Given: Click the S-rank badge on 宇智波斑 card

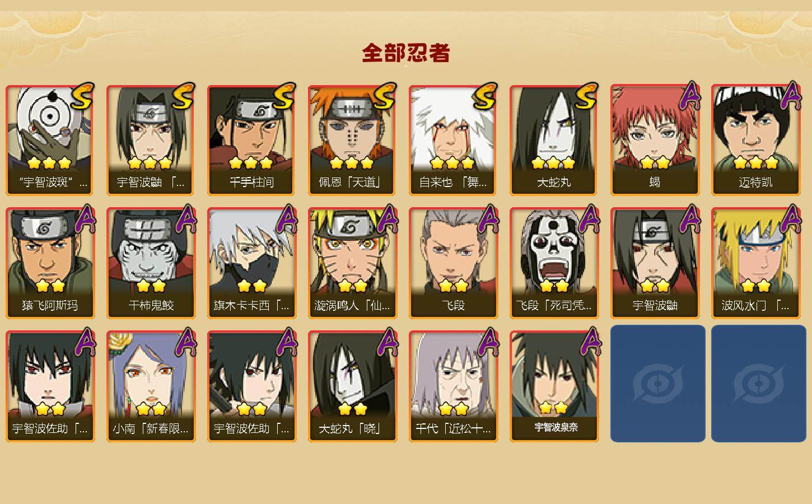Looking at the screenshot, I should 82,95.
